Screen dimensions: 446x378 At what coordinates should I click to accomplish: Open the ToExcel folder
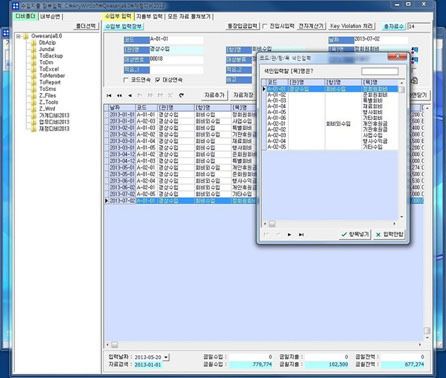[49, 69]
